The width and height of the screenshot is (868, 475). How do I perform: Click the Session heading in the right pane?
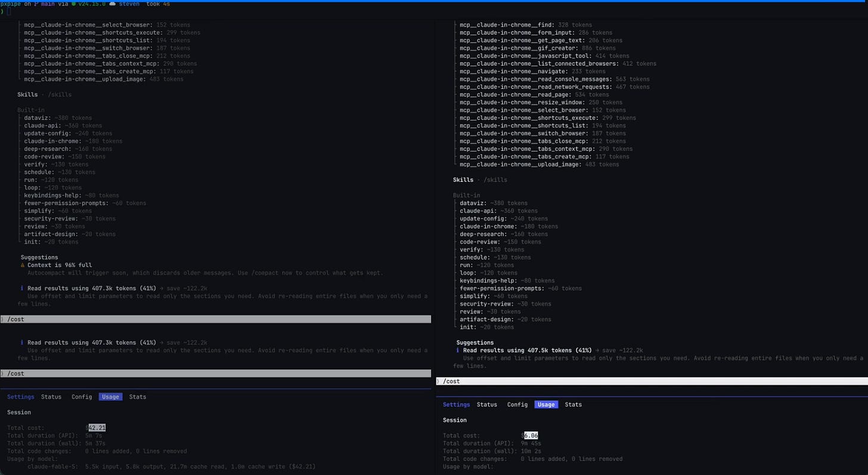(x=455, y=420)
